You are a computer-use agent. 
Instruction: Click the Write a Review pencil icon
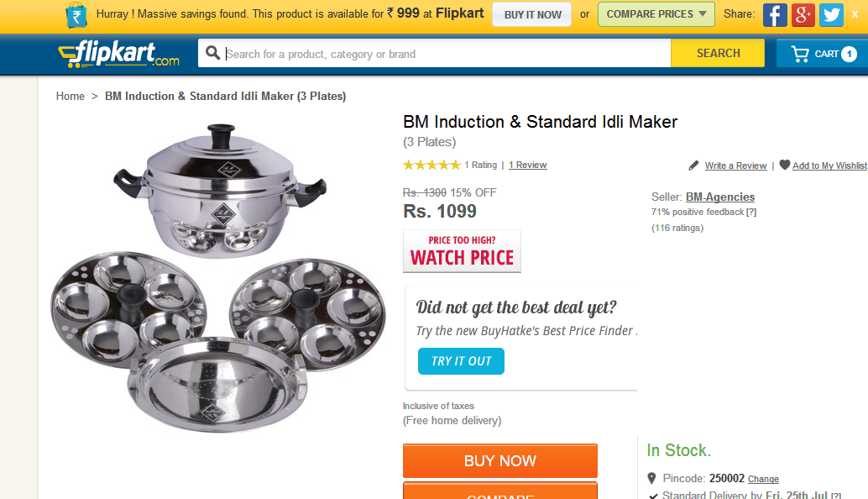tap(693, 165)
